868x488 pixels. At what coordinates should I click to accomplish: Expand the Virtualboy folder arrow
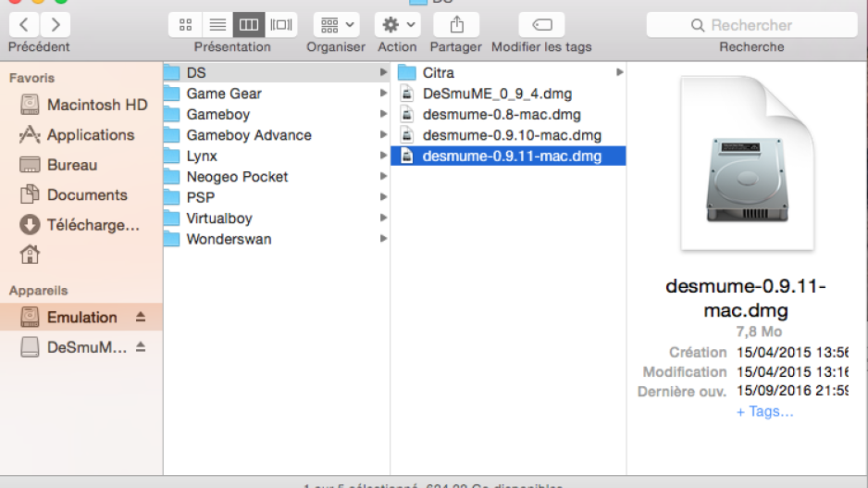(383, 218)
